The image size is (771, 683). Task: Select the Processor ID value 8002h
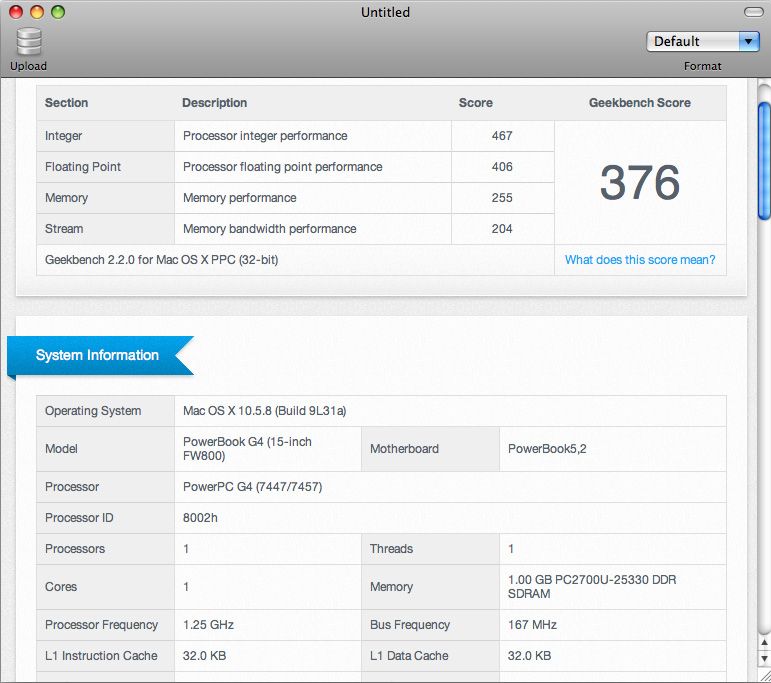pyautogui.click(x=201, y=518)
